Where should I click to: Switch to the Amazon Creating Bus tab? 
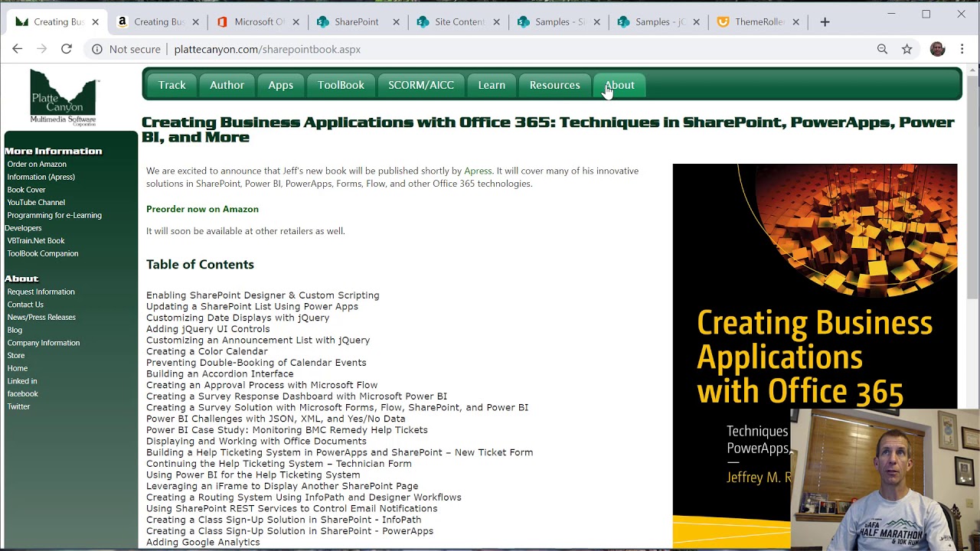pos(158,22)
